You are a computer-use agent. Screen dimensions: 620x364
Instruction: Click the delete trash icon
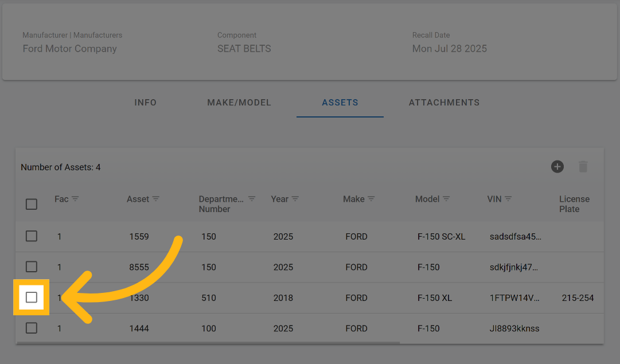tap(583, 167)
